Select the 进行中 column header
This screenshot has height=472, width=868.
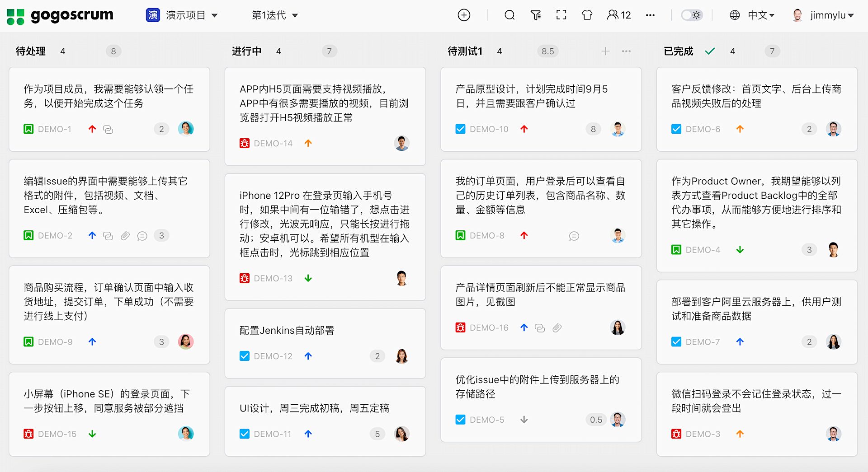coord(246,51)
